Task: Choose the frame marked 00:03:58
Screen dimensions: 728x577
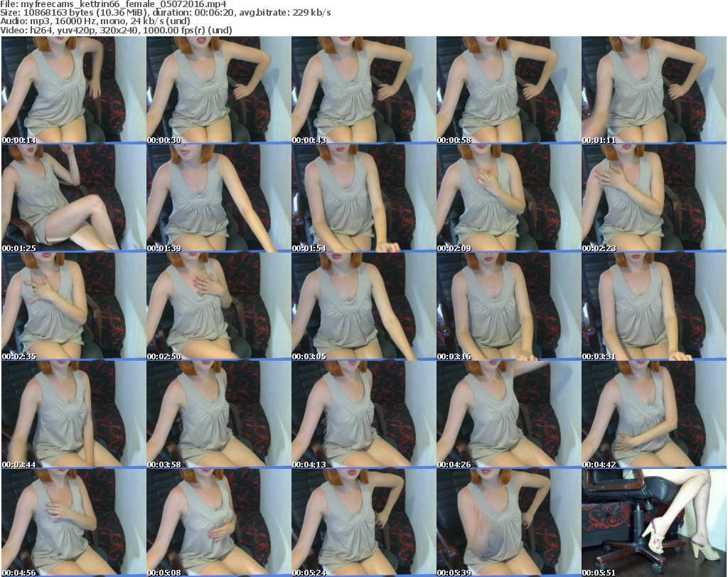Action: pos(219,415)
